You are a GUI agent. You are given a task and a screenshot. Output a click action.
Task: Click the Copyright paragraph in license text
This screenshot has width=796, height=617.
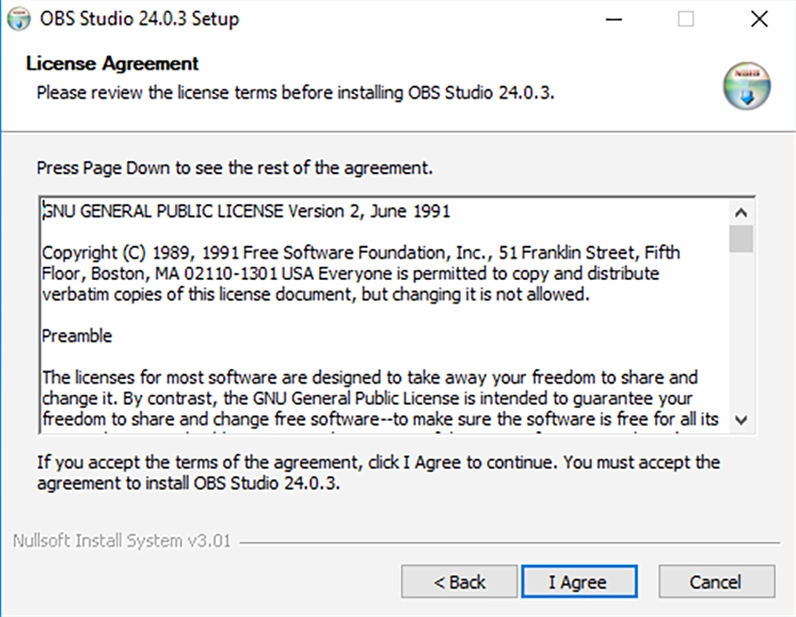(360, 273)
